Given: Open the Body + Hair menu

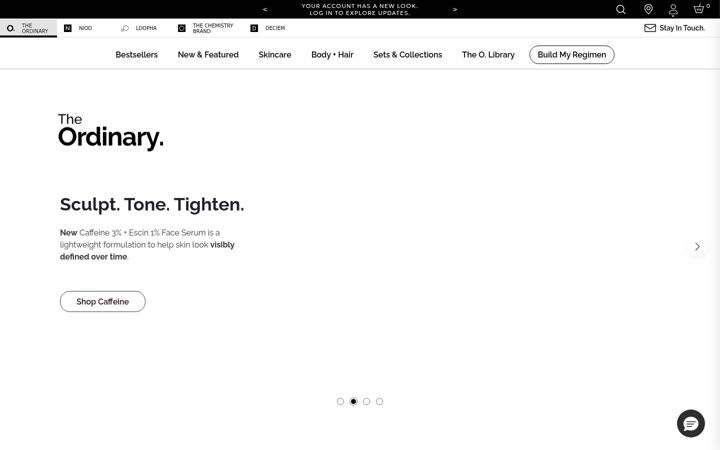Looking at the screenshot, I should click(332, 55).
